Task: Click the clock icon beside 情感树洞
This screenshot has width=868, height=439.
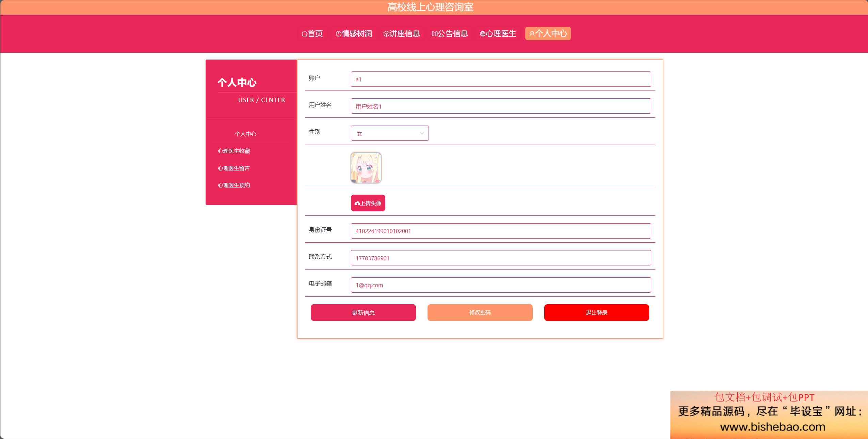Action: (x=338, y=34)
